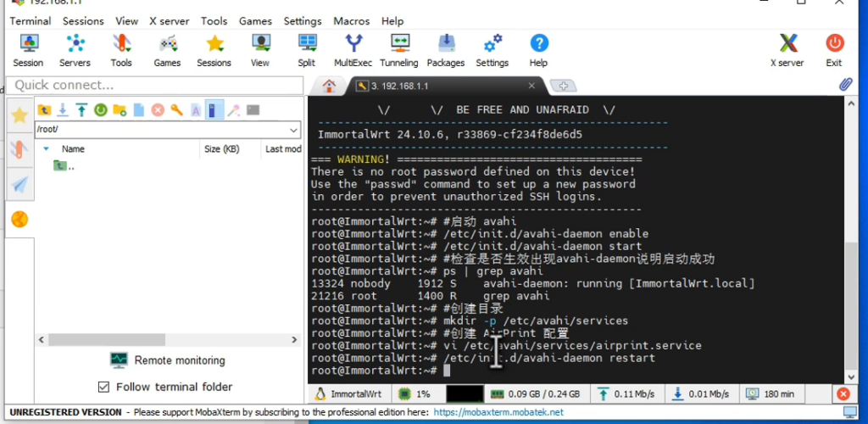Viewport: 868px width, 424px height.
Task: Click the 180 min uptime indicator
Action: (x=771, y=394)
